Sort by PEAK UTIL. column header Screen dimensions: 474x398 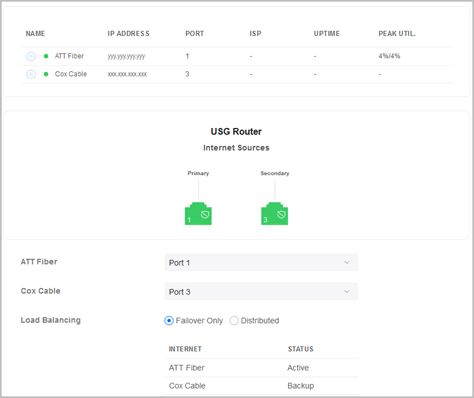pyautogui.click(x=397, y=34)
